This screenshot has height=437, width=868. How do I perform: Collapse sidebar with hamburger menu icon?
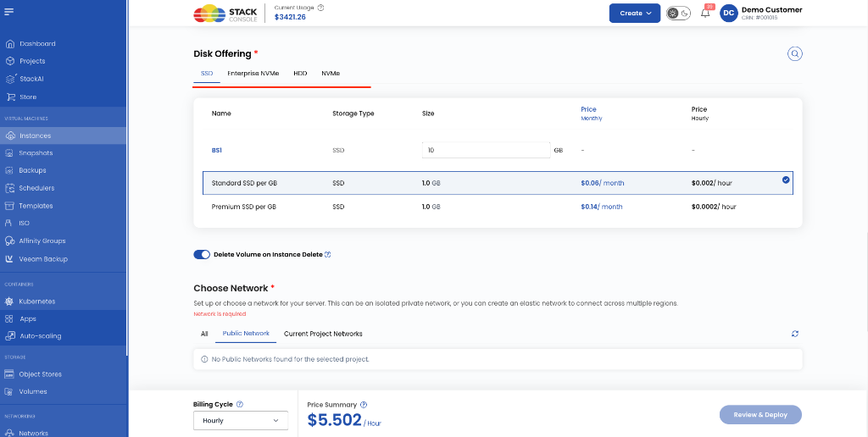[8, 12]
